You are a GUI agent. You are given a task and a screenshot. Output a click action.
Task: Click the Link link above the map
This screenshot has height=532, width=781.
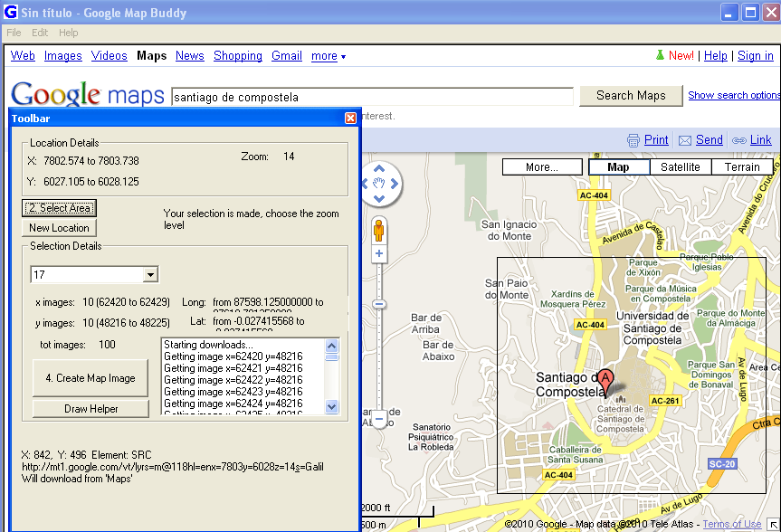(x=761, y=140)
